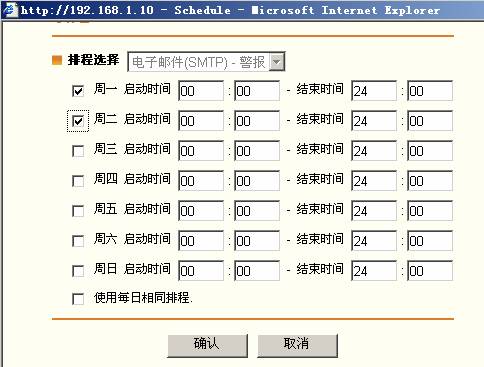Focus 周四 start hour field

pos(201,180)
